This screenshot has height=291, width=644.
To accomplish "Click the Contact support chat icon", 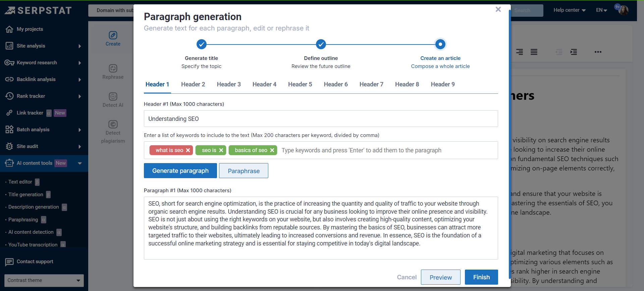I will tap(9, 262).
